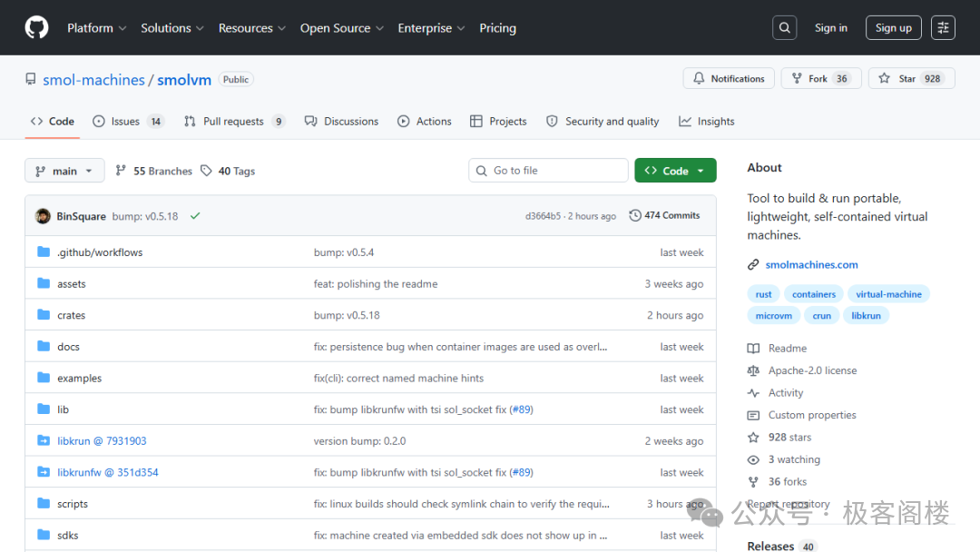Select the Code tab

tap(53, 122)
